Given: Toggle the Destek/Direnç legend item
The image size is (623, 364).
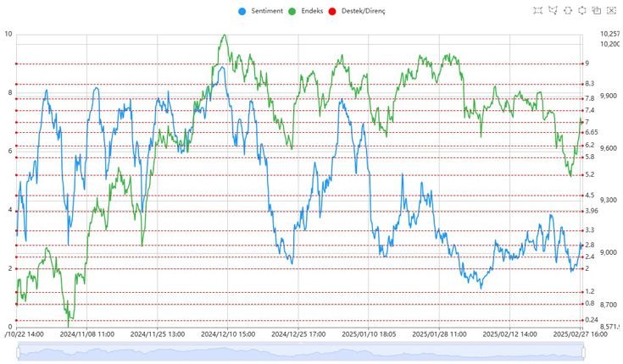Looking at the screenshot, I should (356, 11).
